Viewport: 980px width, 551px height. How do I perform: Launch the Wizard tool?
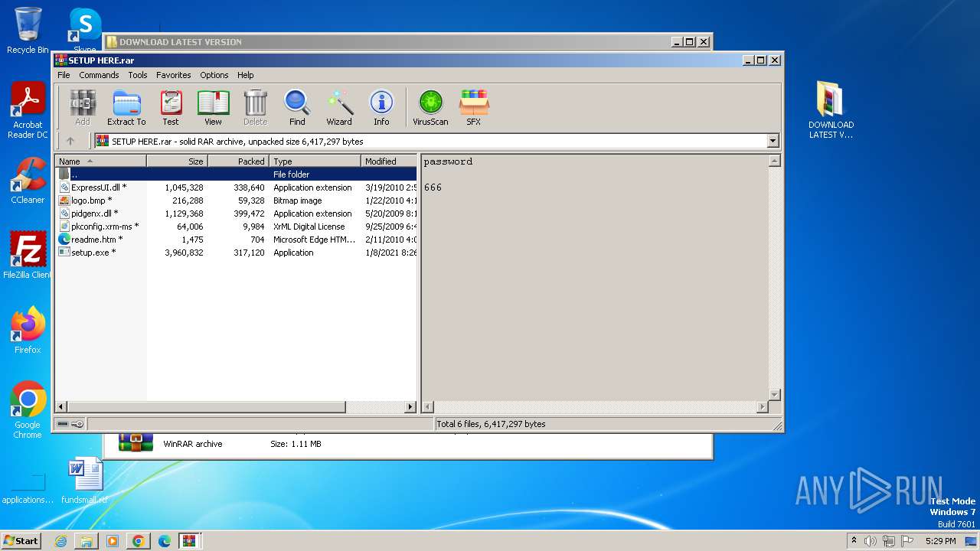pos(339,107)
